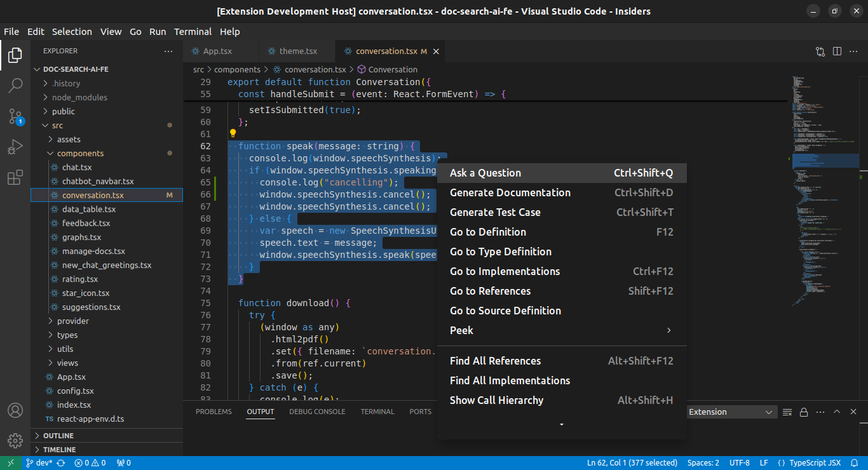This screenshot has width=868, height=470.
Task: Open the Manage gear icon
Action: click(15, 440)
